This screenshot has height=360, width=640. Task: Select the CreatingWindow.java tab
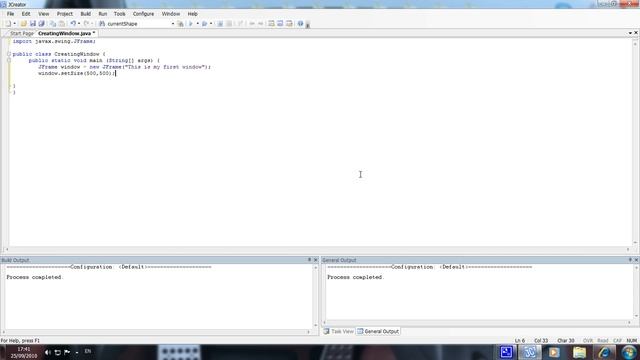66,33
